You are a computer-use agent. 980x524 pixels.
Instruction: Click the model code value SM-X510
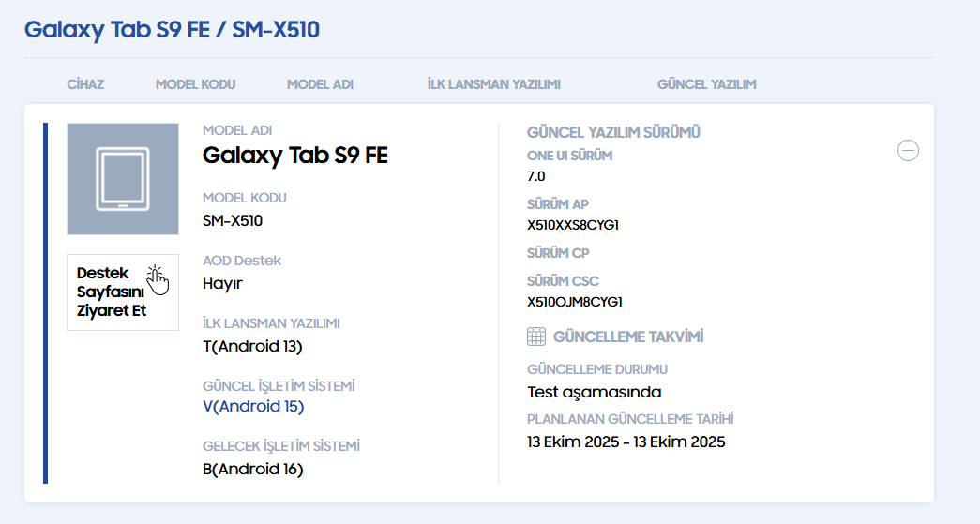tap(233, 221)
